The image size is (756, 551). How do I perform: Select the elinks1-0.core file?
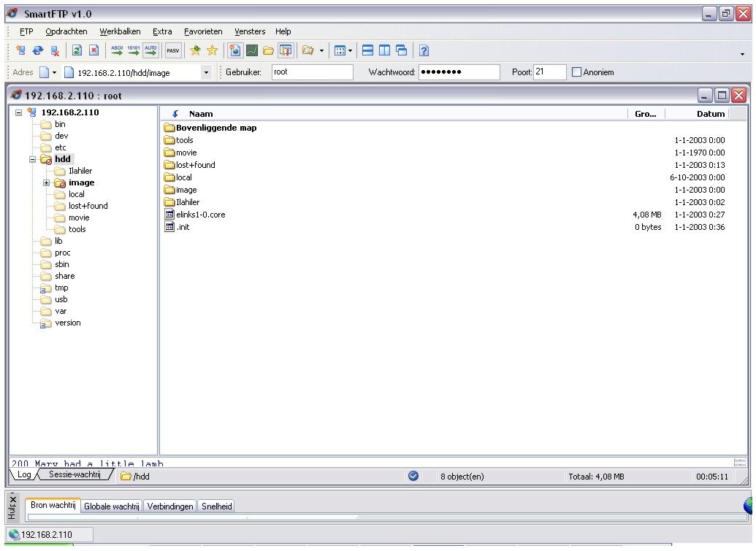click(x=201, y=215)
